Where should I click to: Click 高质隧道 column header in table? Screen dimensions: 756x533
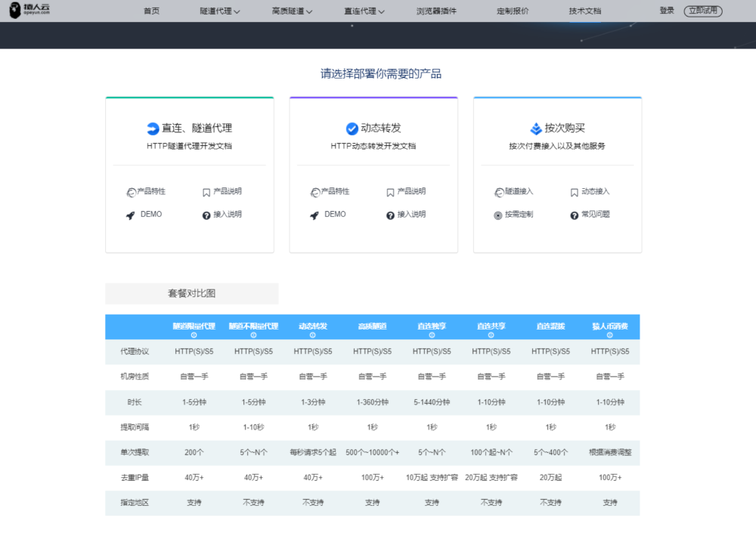tap(372, 327)
